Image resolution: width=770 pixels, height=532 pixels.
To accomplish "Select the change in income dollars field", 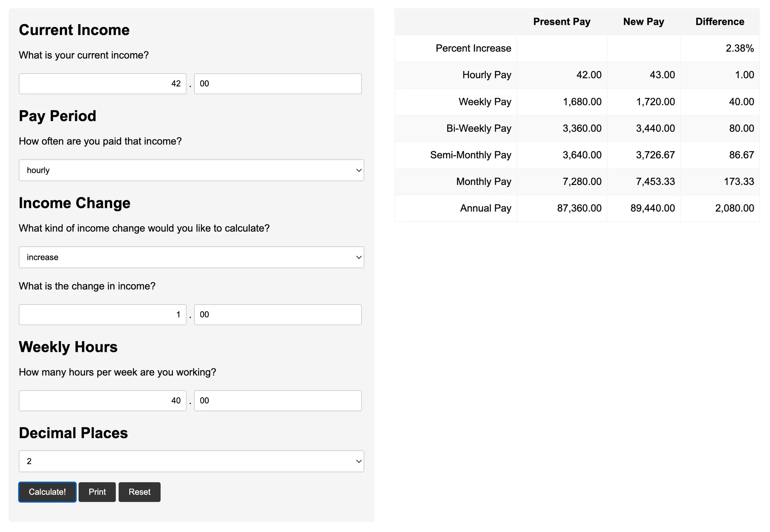I will click(x=103, y=315).
